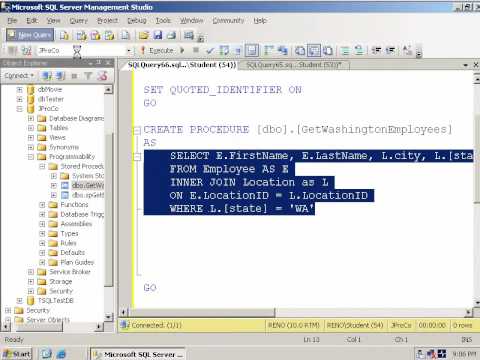Open the File menu
Screen dimensions: 480x360
click(x=12, y=21)
